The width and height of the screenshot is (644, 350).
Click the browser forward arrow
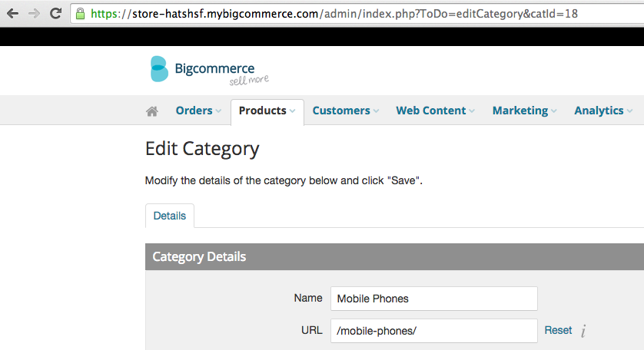34,14
